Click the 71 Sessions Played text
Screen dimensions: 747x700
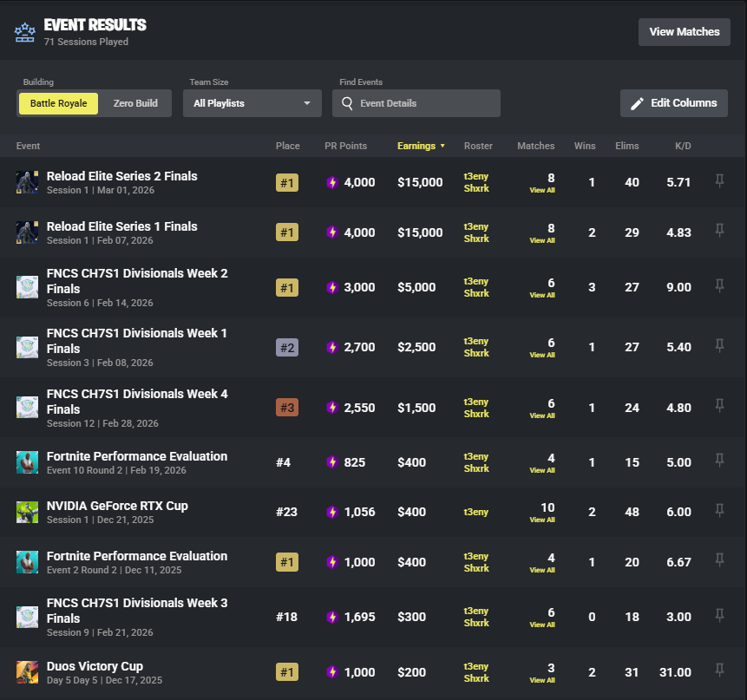coord(86,42)
